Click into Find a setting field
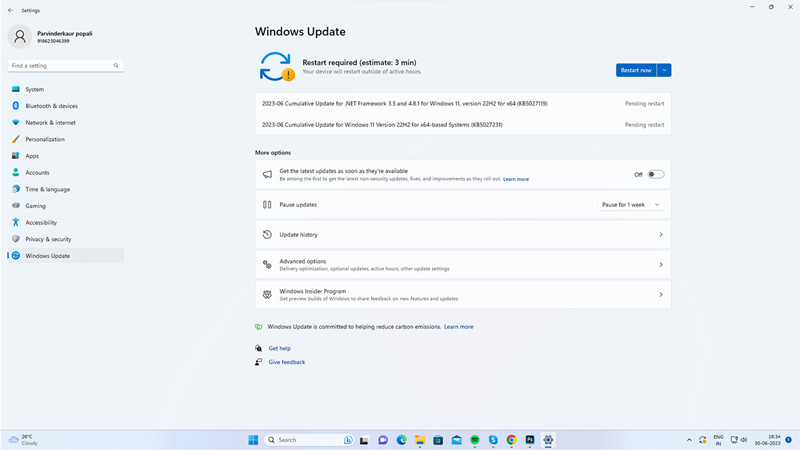 65,66
